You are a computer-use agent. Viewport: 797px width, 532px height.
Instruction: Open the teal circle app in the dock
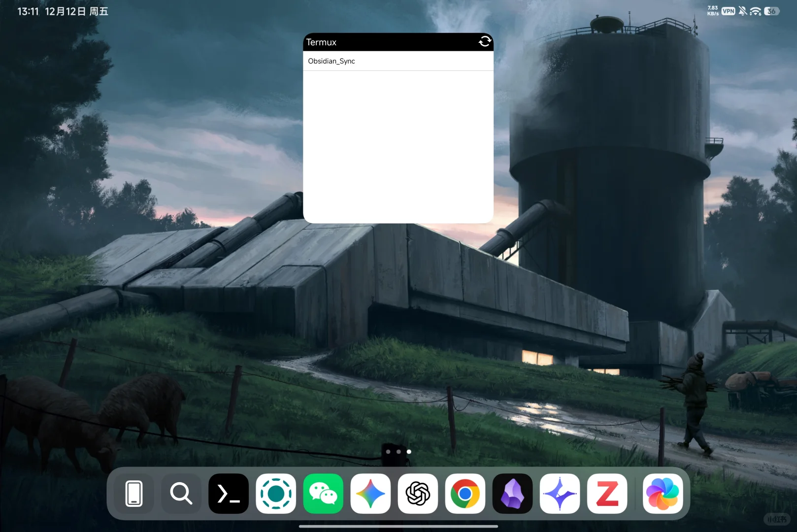276,494
